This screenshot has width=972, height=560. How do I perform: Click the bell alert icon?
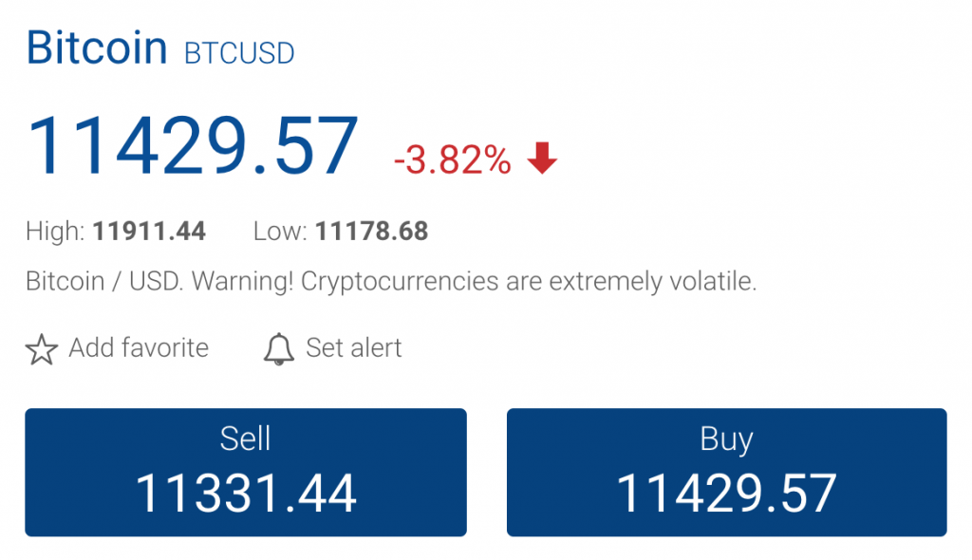(x=278, y=348)
